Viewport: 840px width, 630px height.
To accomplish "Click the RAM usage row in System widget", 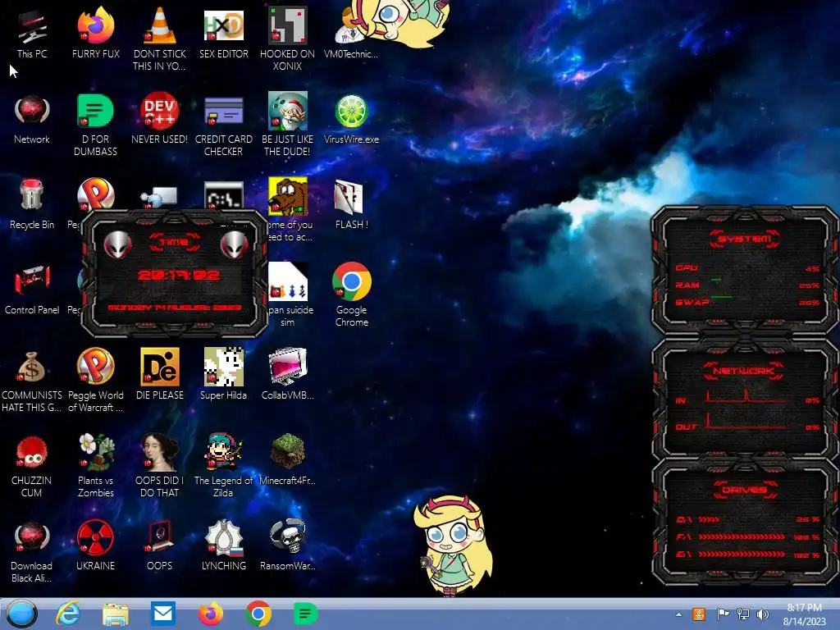I will pyautogui.click(x=746, y=285).
